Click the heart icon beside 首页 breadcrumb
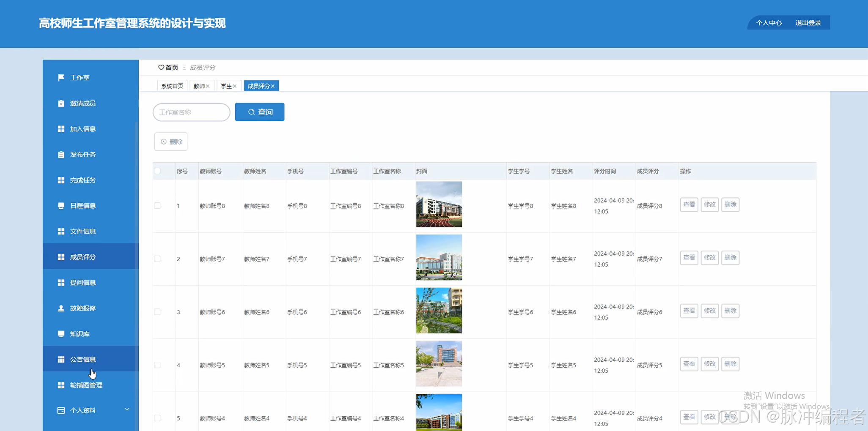Screen dimensions: 868x431 pyautogui.click(x=161, y=68)
